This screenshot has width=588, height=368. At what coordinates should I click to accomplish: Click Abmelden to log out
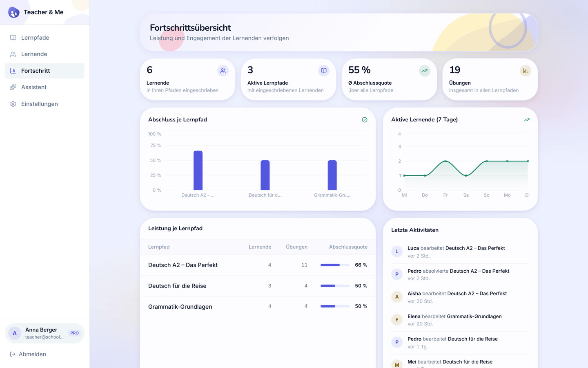click(28, 354)
